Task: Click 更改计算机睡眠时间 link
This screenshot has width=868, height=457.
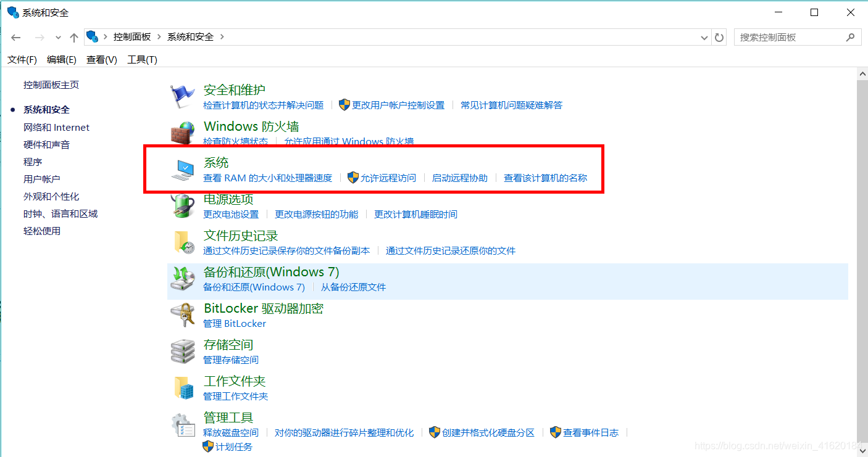Action: 416,214
